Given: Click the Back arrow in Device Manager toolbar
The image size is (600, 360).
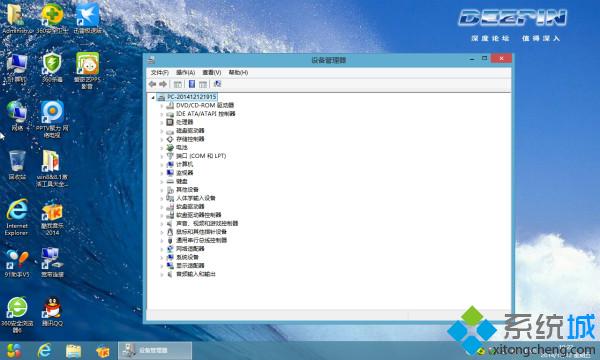Looking at the screenshot, I should 152,84.
